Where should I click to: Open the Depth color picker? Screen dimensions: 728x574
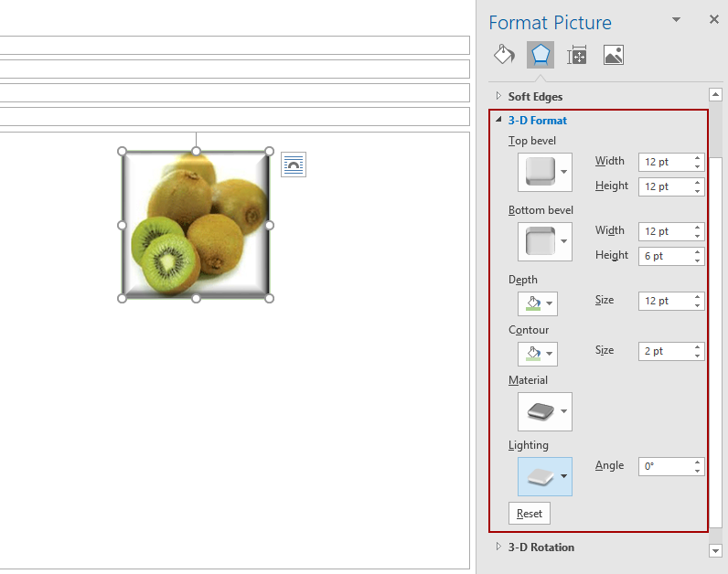(x=538, y=303)
